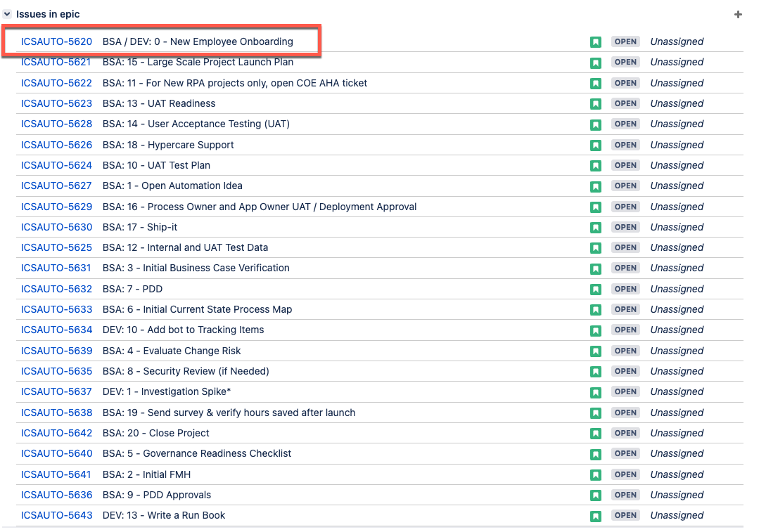Click story icon for User Acceptance Testing row

coord(596,124)
